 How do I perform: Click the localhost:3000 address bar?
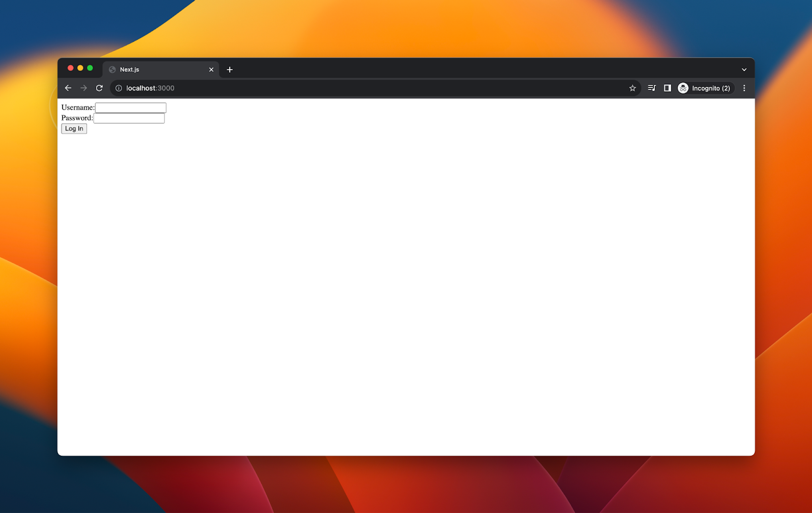coord(365,88)
